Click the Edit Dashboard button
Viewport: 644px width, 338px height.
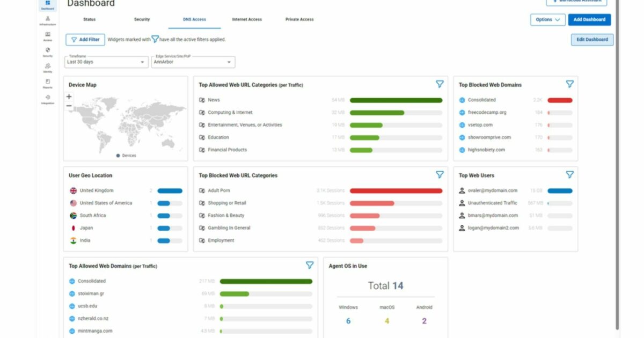[x=592, y=40]
